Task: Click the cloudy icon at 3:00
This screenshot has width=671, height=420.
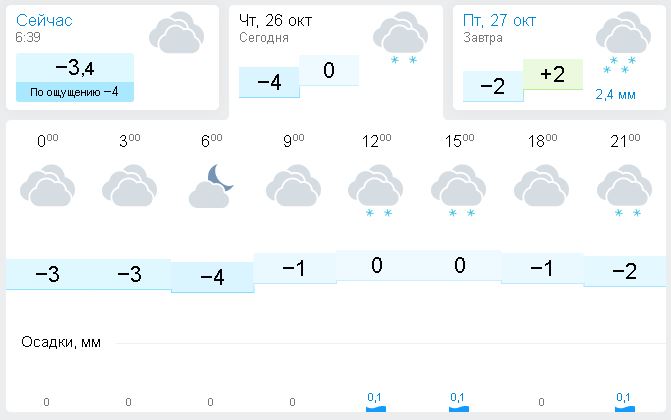Action: pyautogui.click(x=130, y=187)
